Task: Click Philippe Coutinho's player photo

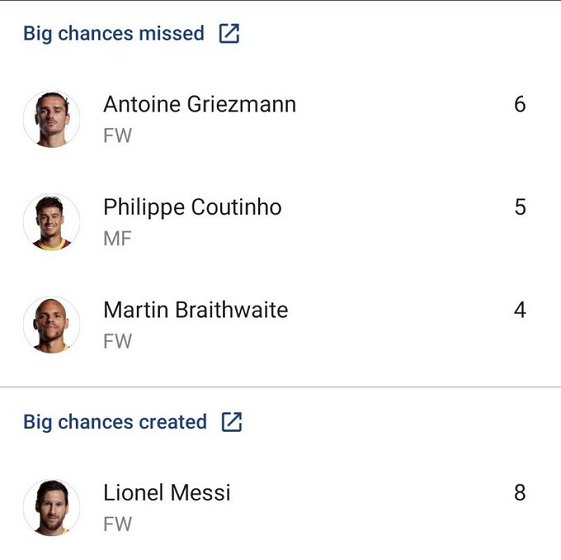Action: (52, 222)
